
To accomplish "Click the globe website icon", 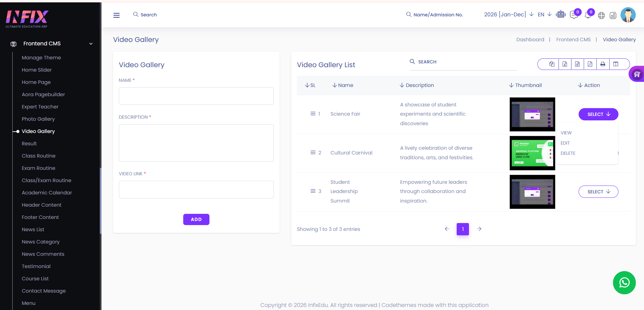I will [601, 16].
